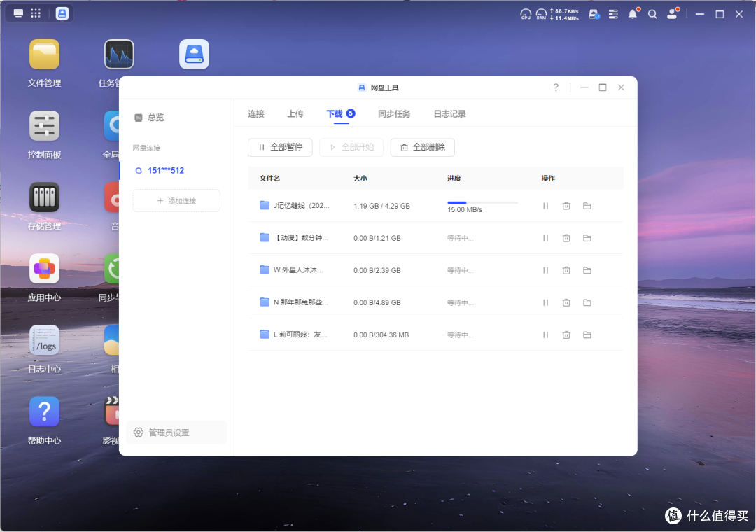Open the device status icon in top bar
The image size is (756, 532).
594,14
